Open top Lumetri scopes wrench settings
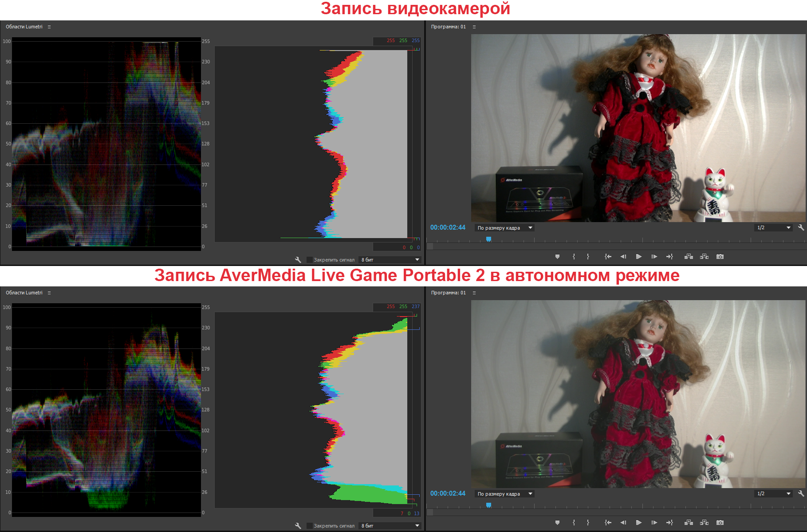Screen dimensions: 807x532 click(298, 260)
